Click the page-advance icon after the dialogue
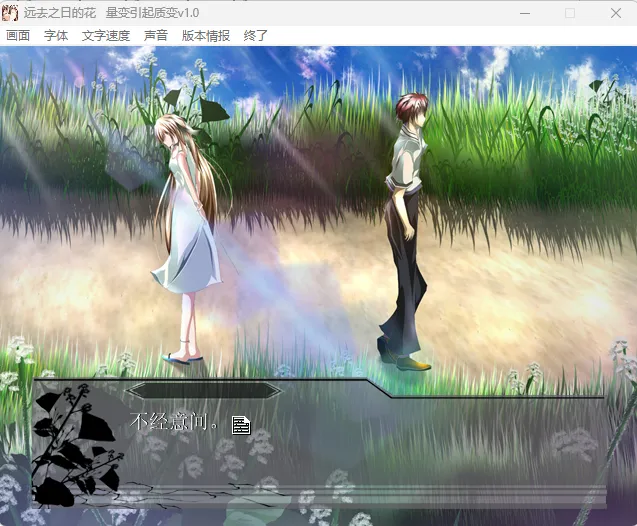The image size is (637, 526). pyautogui.click(x=241, y=425)
